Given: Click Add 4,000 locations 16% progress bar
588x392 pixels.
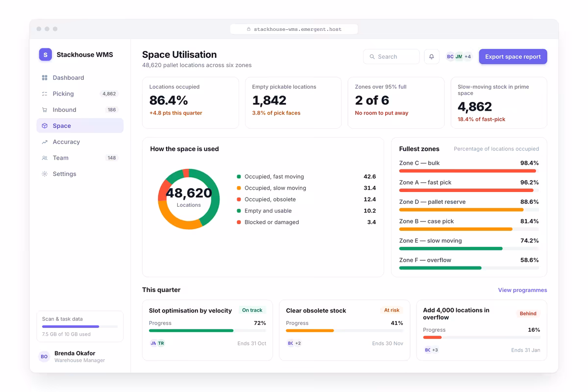Looking at the screenshot, I should coord(482,338).
